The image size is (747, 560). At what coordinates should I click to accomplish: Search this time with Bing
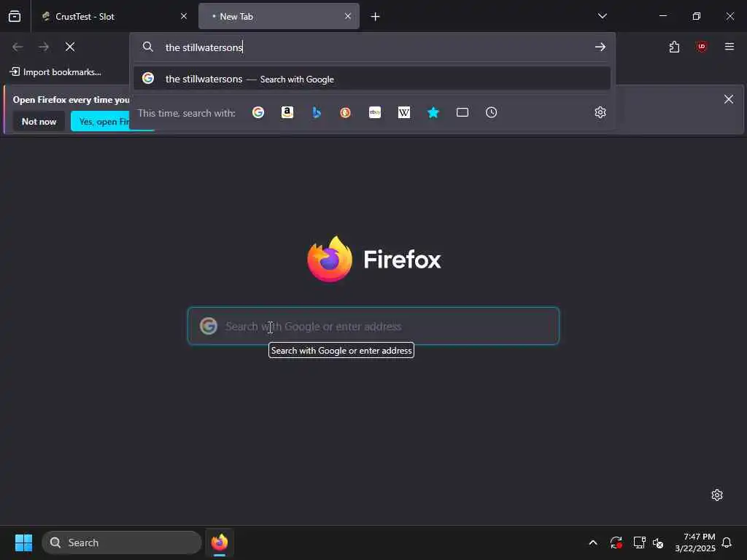point(317,112)
